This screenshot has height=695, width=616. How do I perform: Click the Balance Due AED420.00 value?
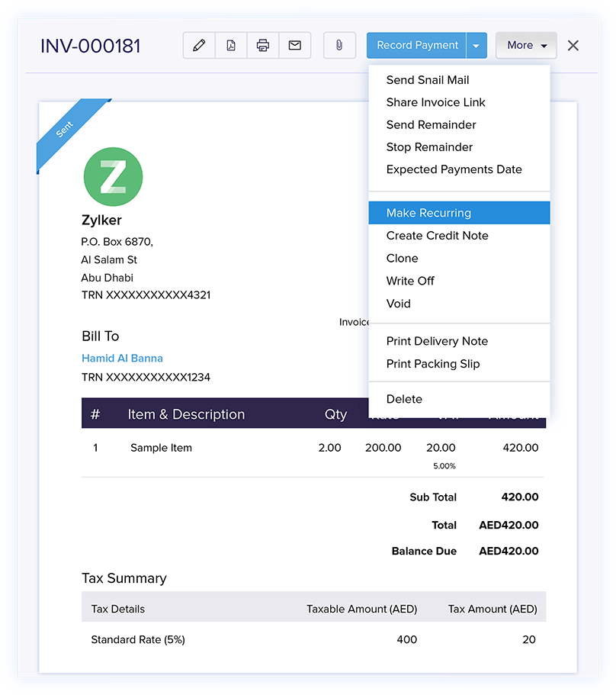pos(509,551)
